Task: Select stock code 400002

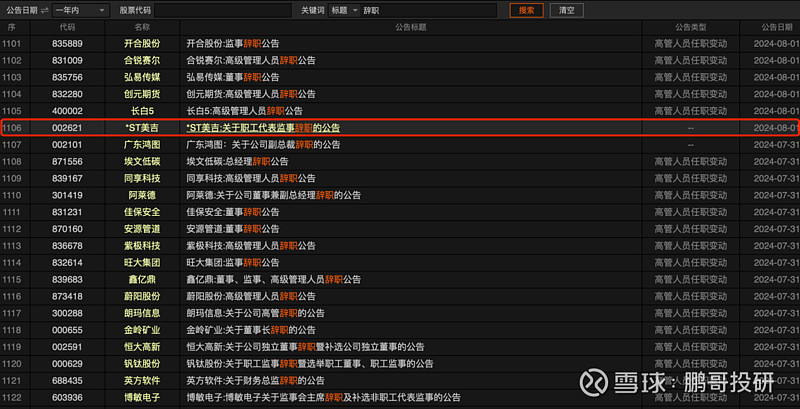Action: click(x=67, y=111)
